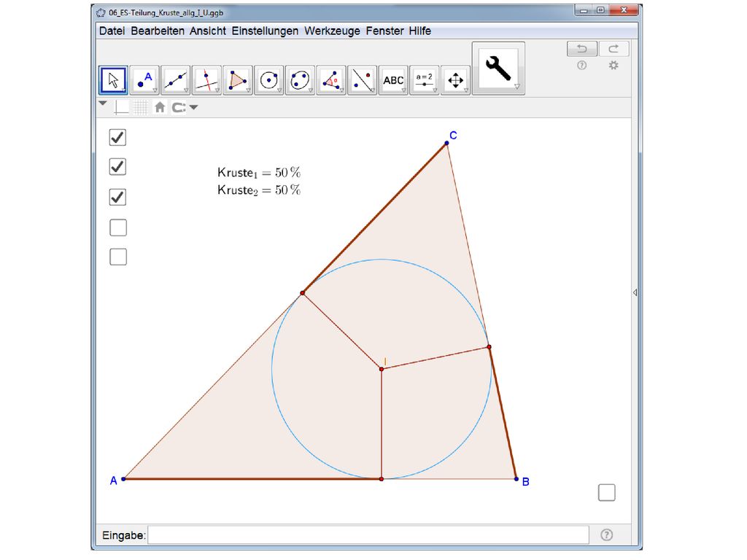This screenshot has height=560, width=747.
Task: Open the wrench custom tool
Action: pyautogui.click(x=498, y=68)
